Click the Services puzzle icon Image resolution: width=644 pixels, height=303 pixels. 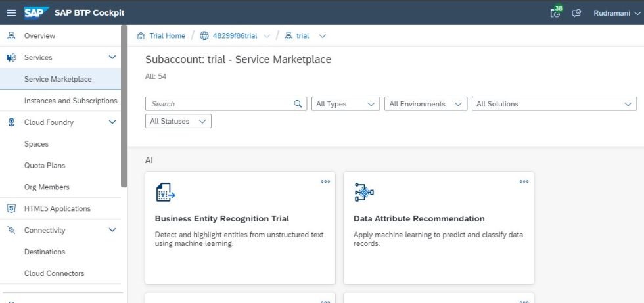pos(12,57)
